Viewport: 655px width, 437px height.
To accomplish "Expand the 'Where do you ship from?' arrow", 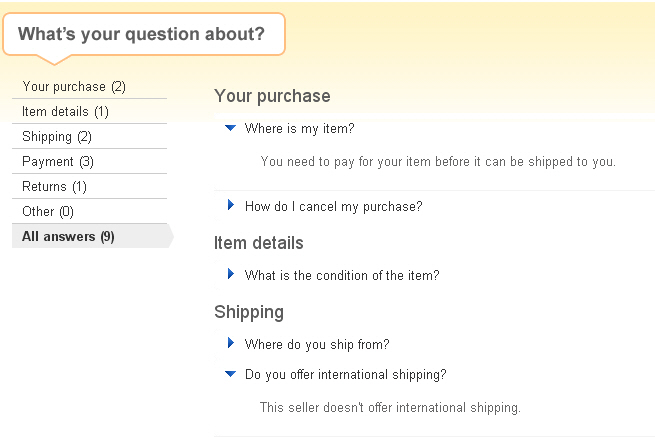I will tap(231, 344).
